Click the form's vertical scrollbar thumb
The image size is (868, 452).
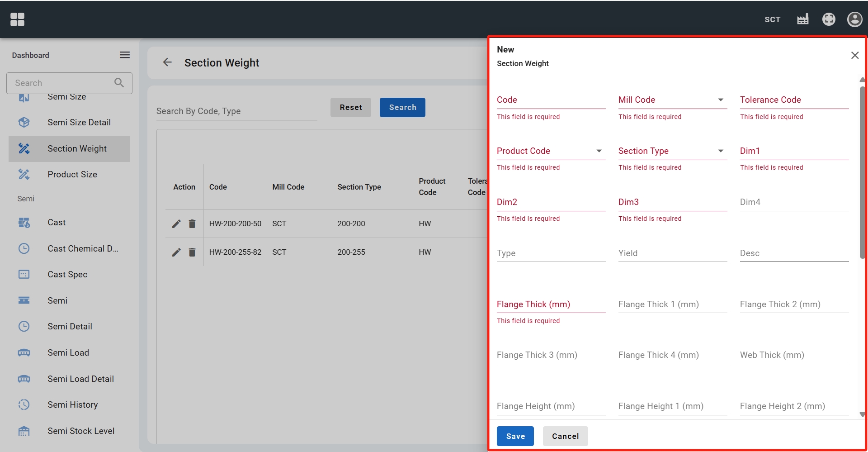862,172
